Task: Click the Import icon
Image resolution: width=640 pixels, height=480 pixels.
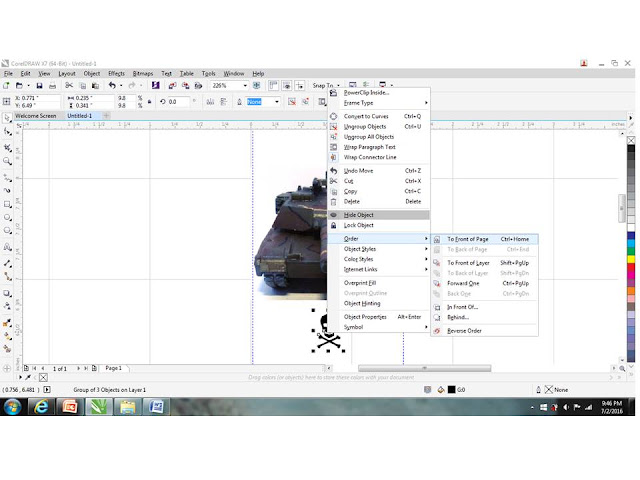Action: (172, 85)
